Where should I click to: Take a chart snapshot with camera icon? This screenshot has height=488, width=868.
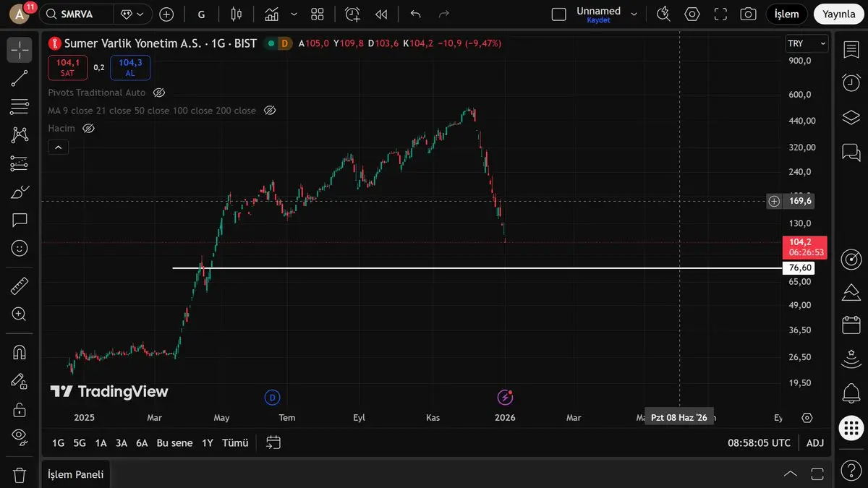(749, 14)
